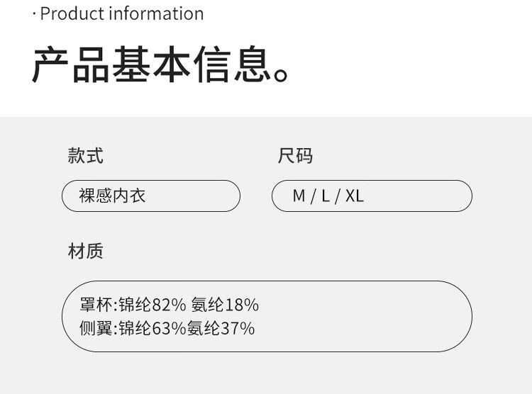Click the 信息 characters in the heading

[232, 64]
